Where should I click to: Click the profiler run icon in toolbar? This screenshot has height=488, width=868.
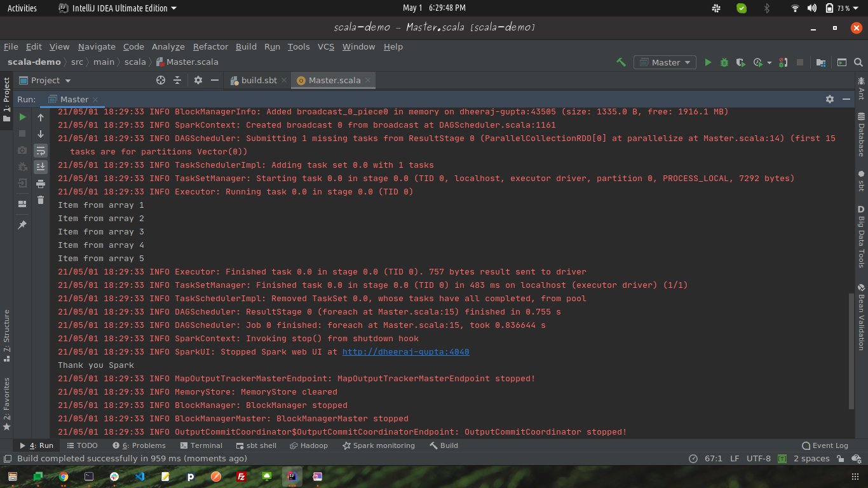point(757,62)
